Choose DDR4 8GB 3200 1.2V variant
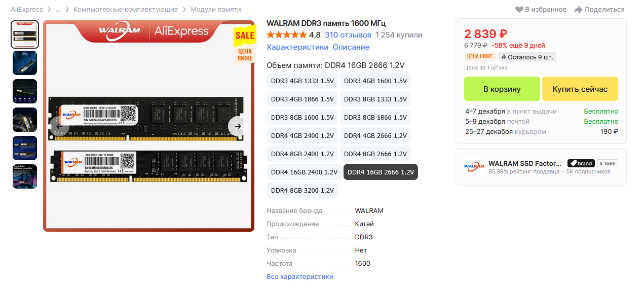The width and height of the screenshot is (644, 287). coord(302,191)
